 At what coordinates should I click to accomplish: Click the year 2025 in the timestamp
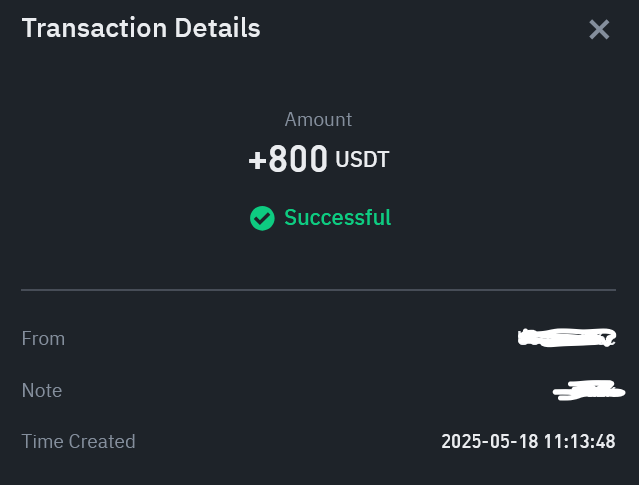click(x=460, y=441)
